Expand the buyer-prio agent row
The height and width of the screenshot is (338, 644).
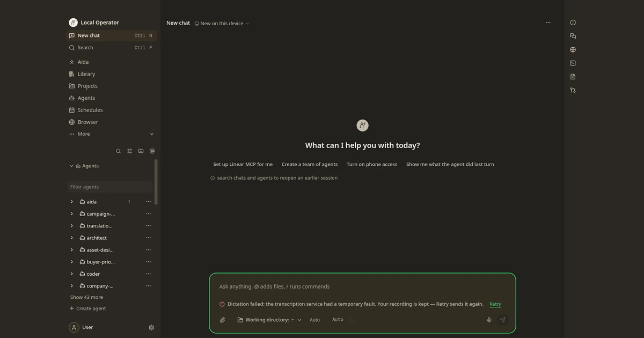tap(71, 262)
